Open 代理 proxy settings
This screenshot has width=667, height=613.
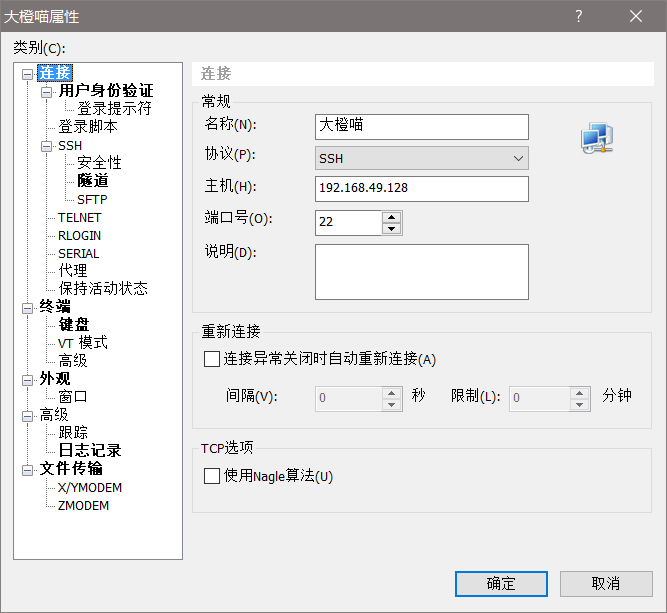73,270
